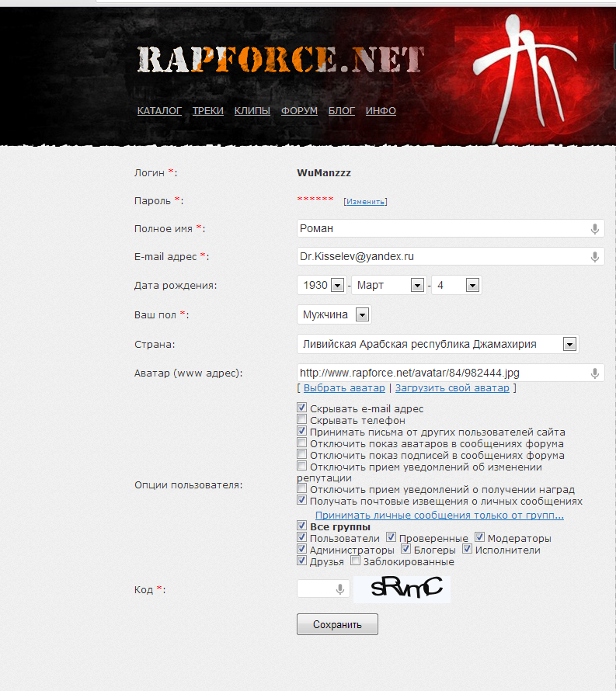Enable Отключить показ аватаров в сообщениях форума
The image size is (616, 691).
coord(301,442)
